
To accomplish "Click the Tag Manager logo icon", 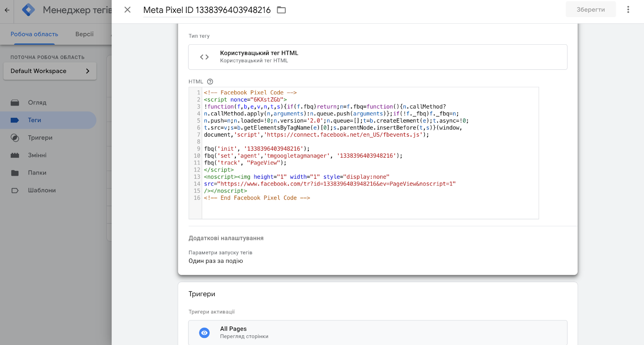I will (28, 10).
